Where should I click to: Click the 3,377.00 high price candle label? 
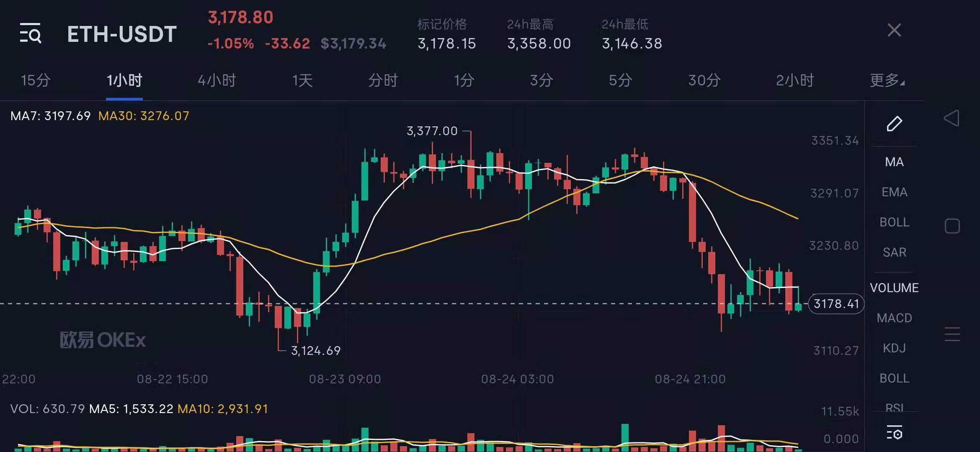[432, 131]
